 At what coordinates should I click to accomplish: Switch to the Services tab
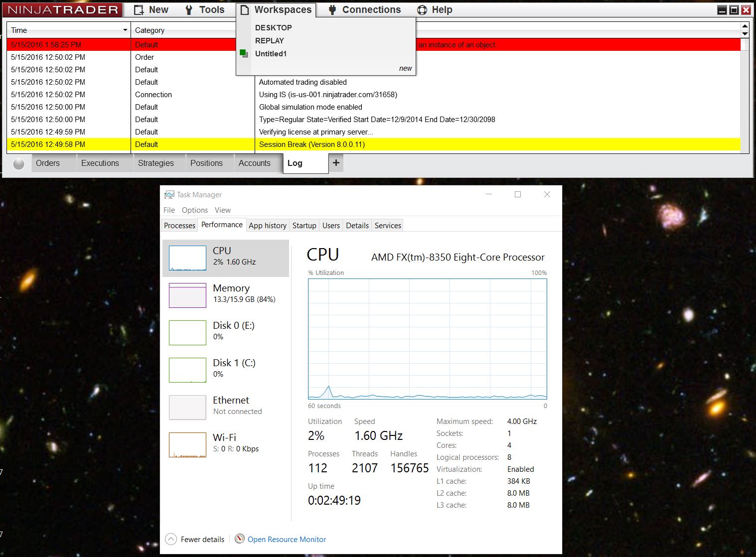388,226
